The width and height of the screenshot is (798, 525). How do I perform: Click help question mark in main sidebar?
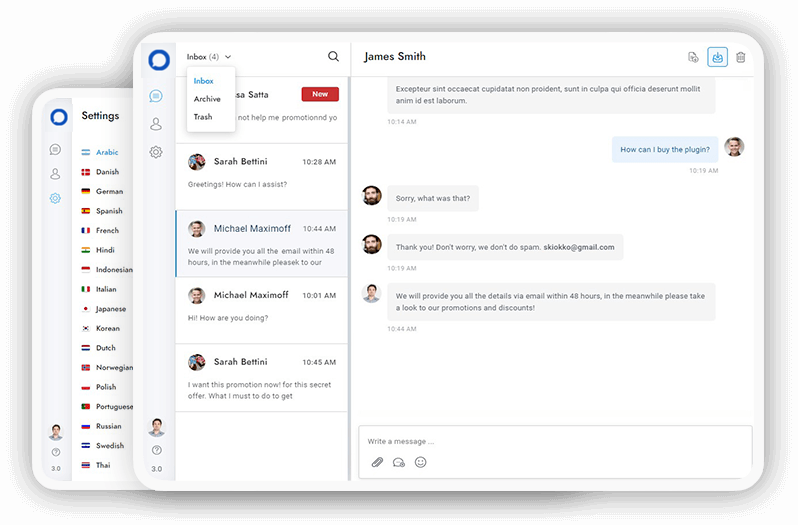(157, 450)
